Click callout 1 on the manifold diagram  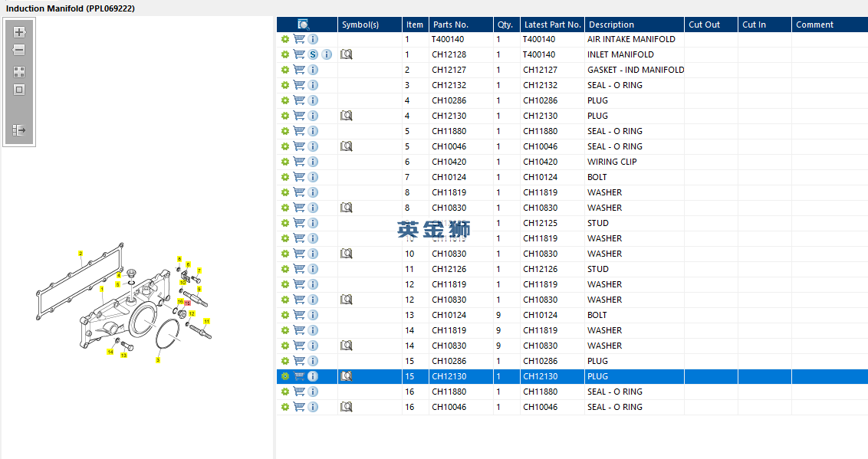pos(102,289)
